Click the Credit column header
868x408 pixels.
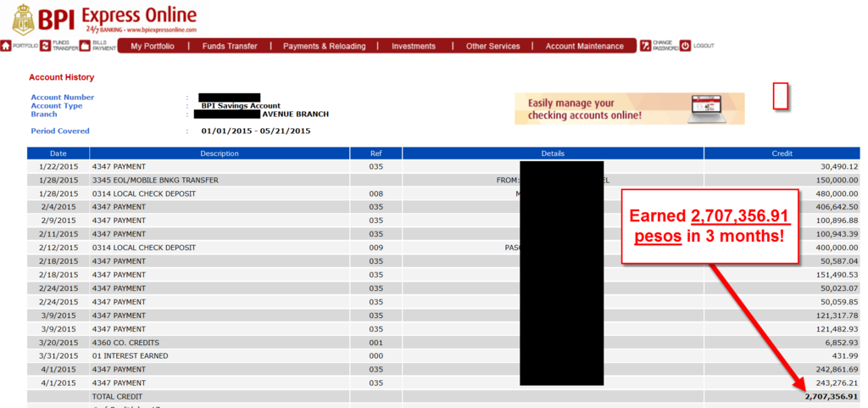point(782,154)
